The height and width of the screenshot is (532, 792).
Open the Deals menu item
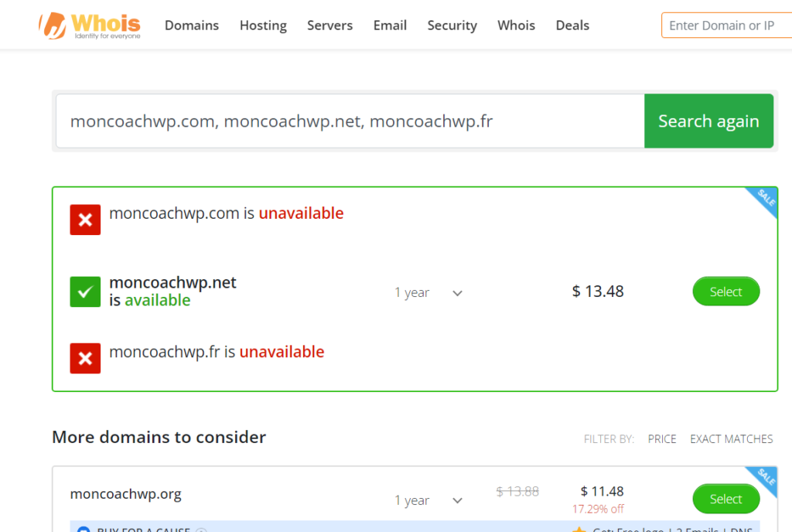pyautogui.click(x=572, y=26)
